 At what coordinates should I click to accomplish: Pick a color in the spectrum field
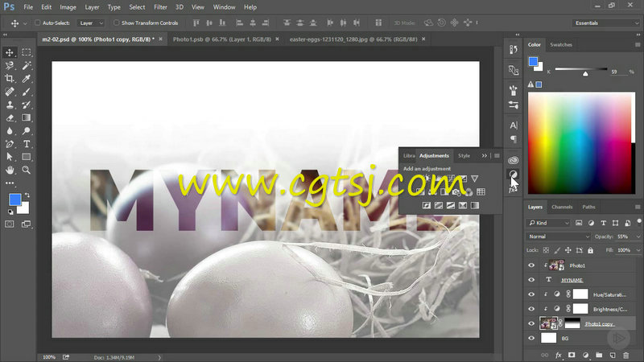[x=581, y=143]
